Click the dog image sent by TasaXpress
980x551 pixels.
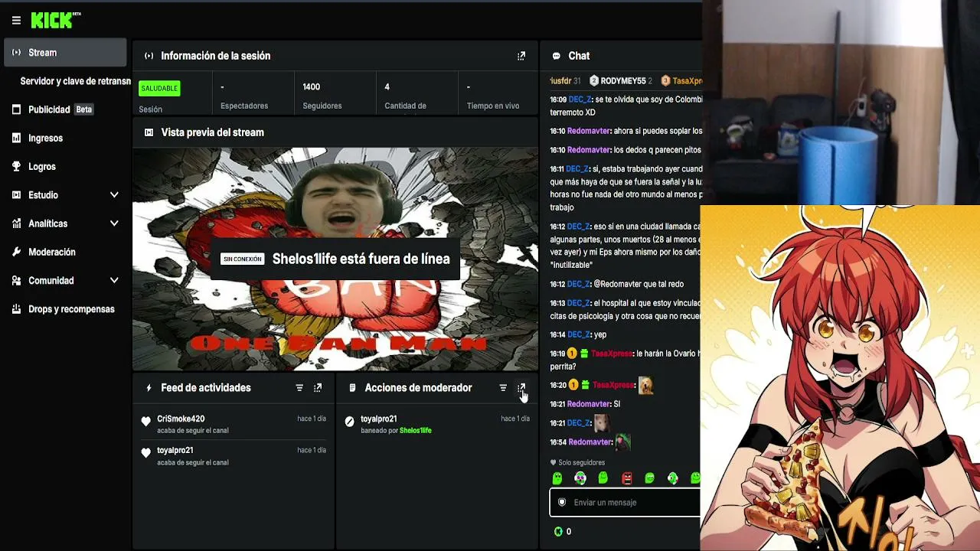(646, 386)
